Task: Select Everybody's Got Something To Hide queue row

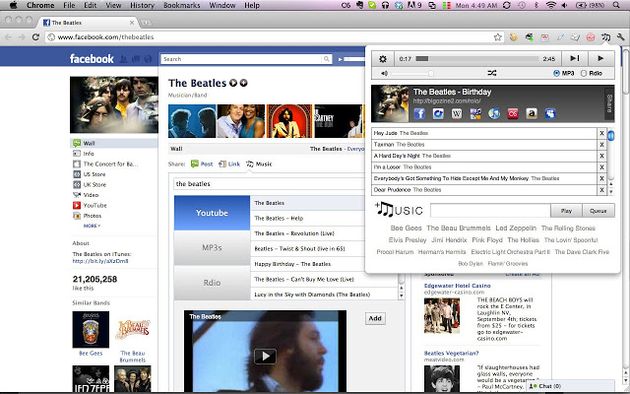Action: 485,178
